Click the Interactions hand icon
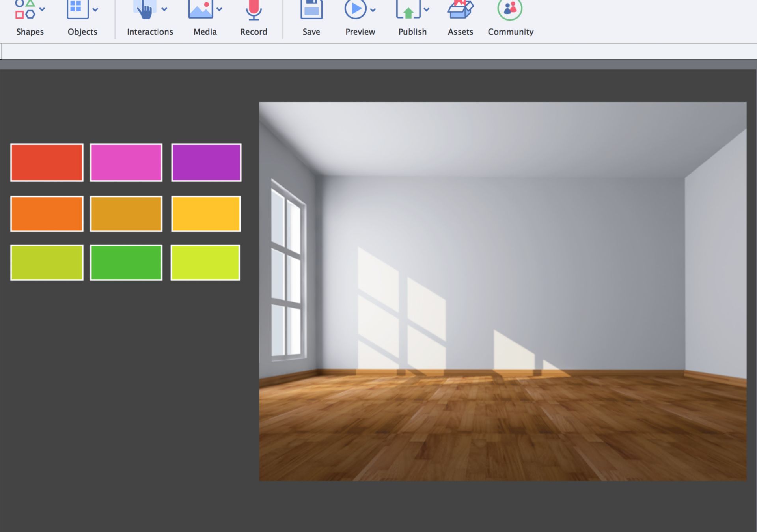 (145, 9)
